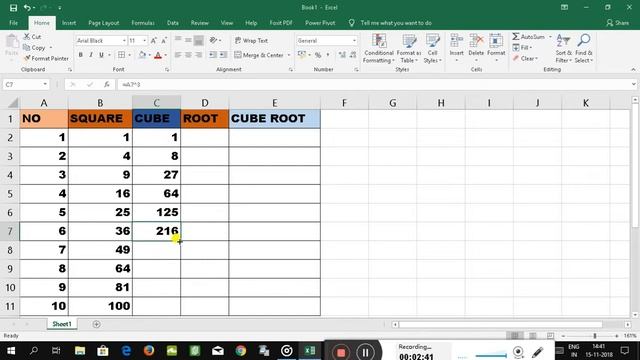The height and width of the screenshot is (360, 640).
Task: Click the Percent Style icon
Action: click(318, 55)
